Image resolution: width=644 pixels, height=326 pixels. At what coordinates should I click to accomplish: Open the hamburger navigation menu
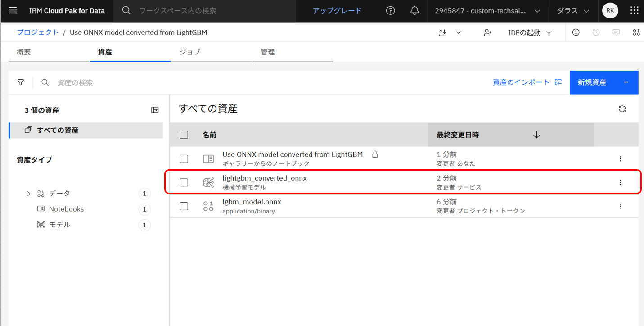tap(12, 10)
